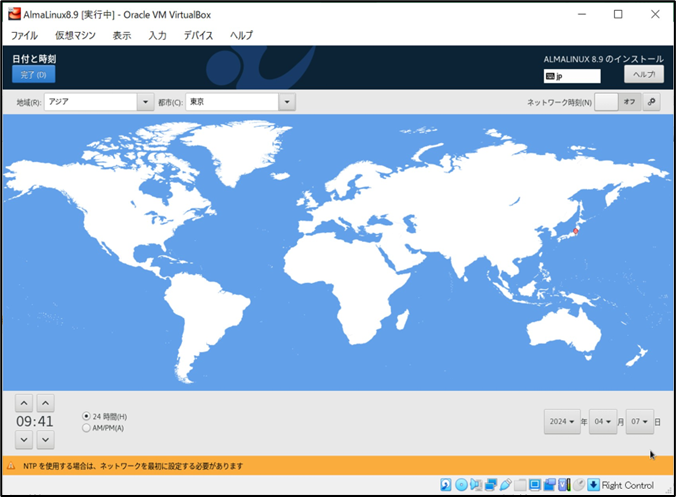Viewport: 676px width, 497px height.
Task: Click the USB devices status icon
Action: [x=505, y=485]
